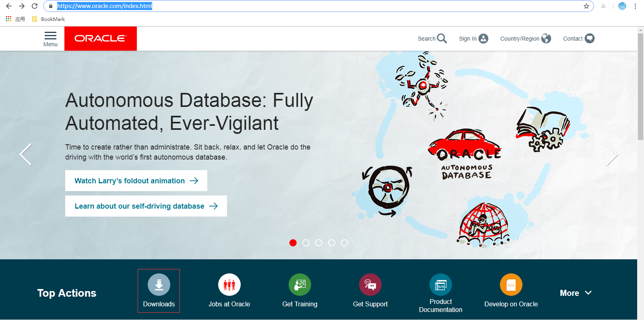Open the BookMark folder
Screen dimensions: 644x320
[x=48, y=19]
